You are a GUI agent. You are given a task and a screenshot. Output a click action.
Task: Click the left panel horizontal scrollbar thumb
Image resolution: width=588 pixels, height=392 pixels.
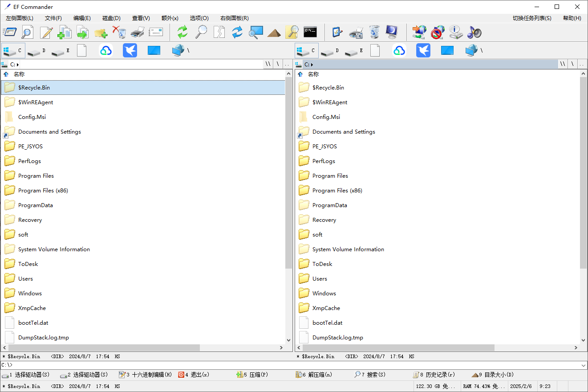coord(104,347)
